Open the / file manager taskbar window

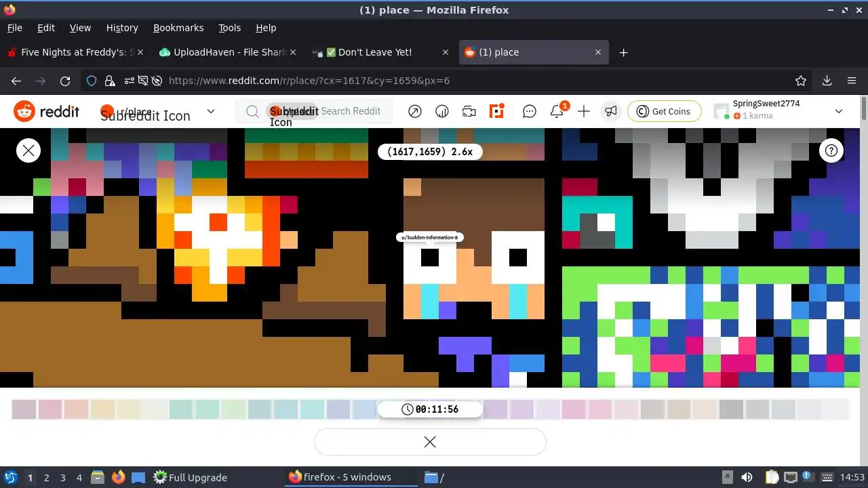[x=435, y=477]
